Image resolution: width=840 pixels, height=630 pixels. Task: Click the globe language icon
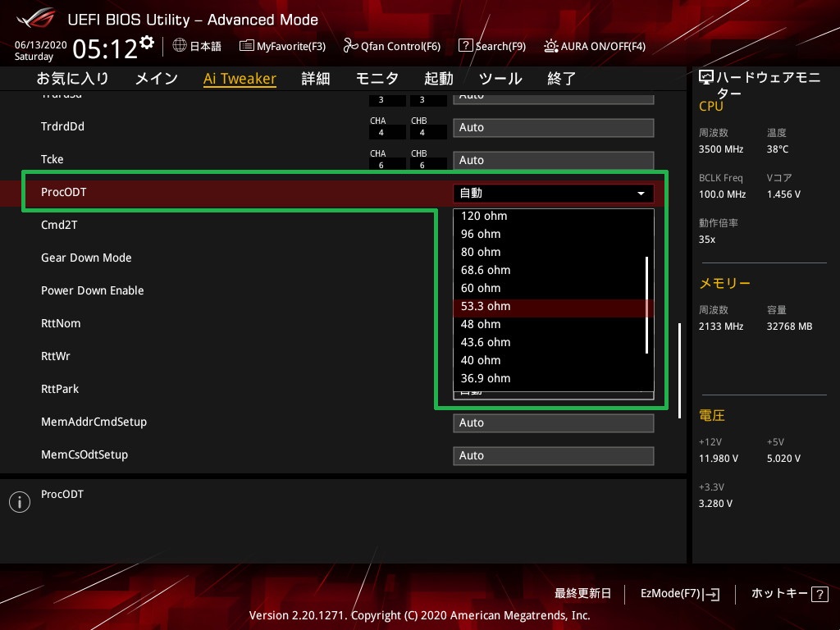(x=180, y=45)
